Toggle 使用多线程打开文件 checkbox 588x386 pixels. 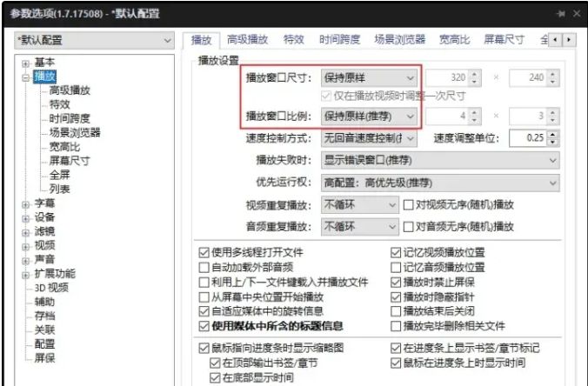tap(204, 253)
